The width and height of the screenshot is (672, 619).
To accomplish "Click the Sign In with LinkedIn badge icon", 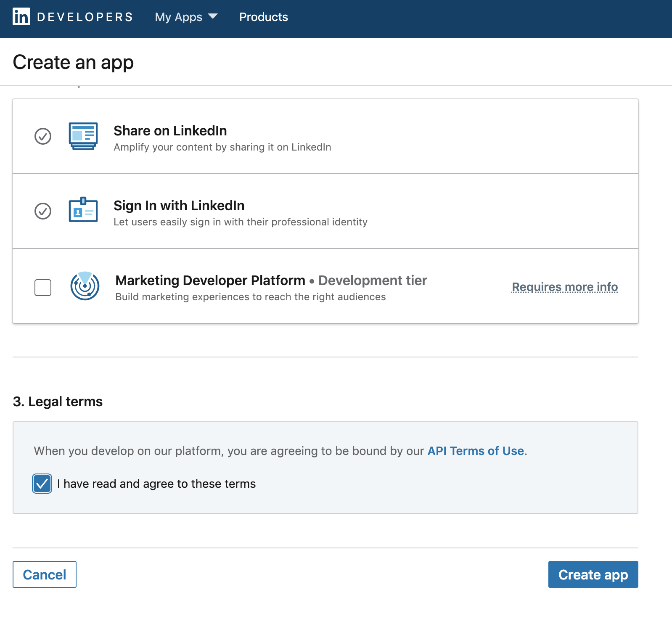I will (x=83, y=210).
